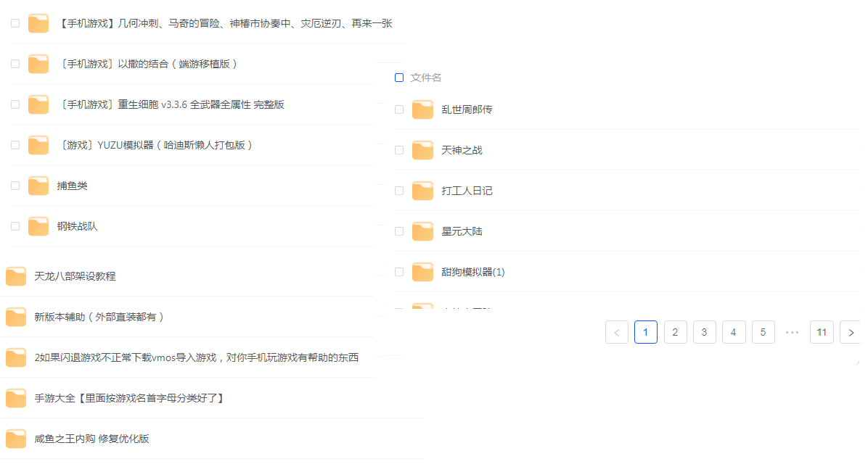Tick checkbox for YUZU模拟器 row

tap(15, 145)
